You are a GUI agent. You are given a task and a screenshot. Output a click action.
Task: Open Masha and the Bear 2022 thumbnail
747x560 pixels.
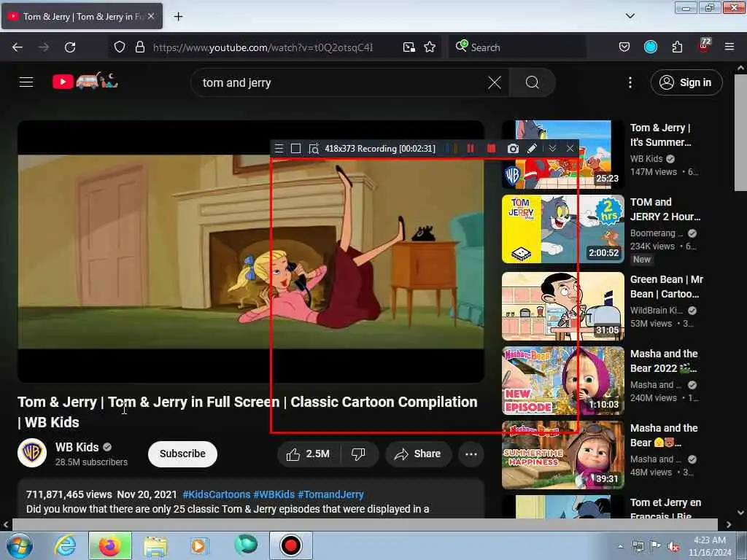tap(562, 381)
